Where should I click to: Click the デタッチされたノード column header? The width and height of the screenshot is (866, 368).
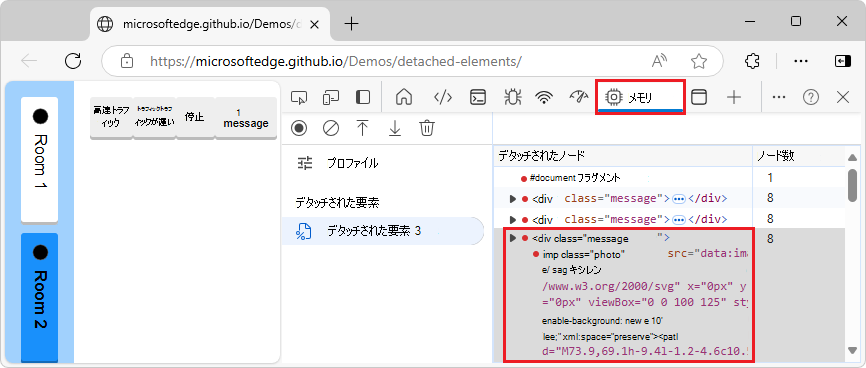[622, 156]
